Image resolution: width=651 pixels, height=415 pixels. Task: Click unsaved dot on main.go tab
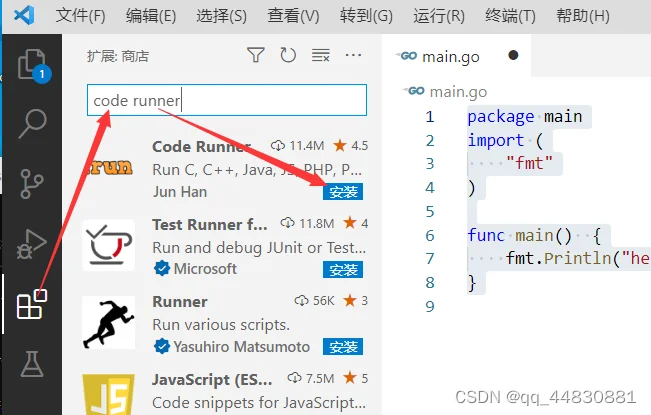coord(513,55)
